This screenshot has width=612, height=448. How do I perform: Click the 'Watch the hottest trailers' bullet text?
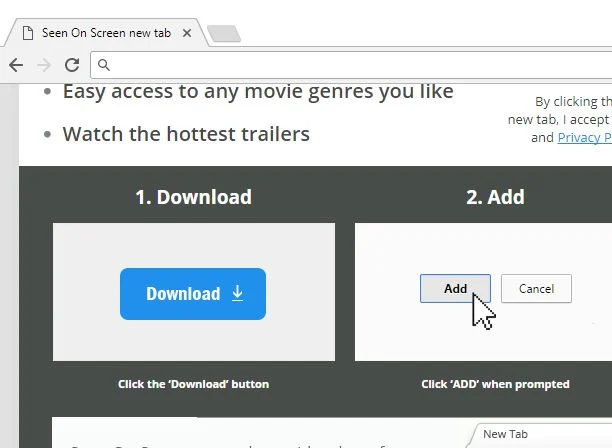click(x=186, y=134)
